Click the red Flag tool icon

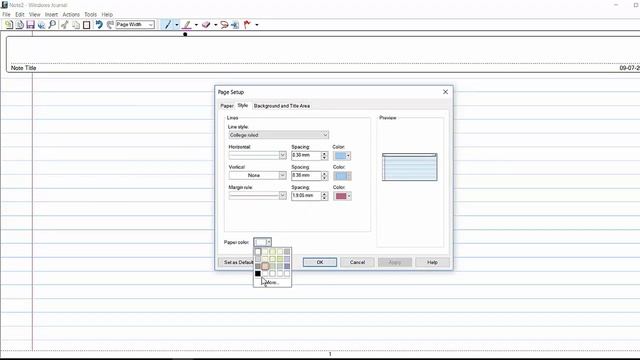(247, 25)
